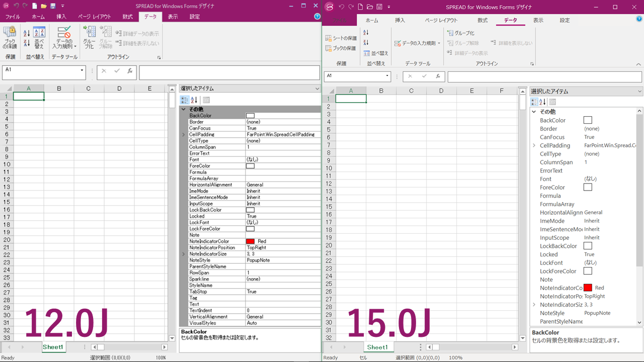Image resolution: width=644 pixels, height=362 pixels.
Task: Toggle categorized view in right window property grid
Action: pos(534,102)
